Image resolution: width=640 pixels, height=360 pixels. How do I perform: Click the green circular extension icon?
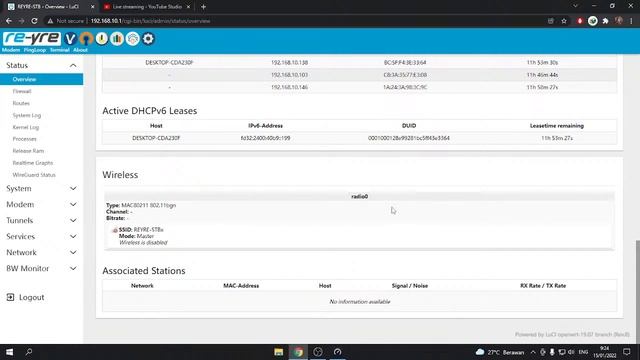(593, 21)
